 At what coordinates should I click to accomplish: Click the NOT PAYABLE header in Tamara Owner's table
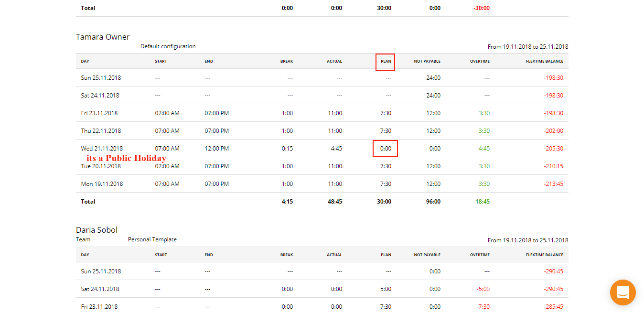(428, 61)
